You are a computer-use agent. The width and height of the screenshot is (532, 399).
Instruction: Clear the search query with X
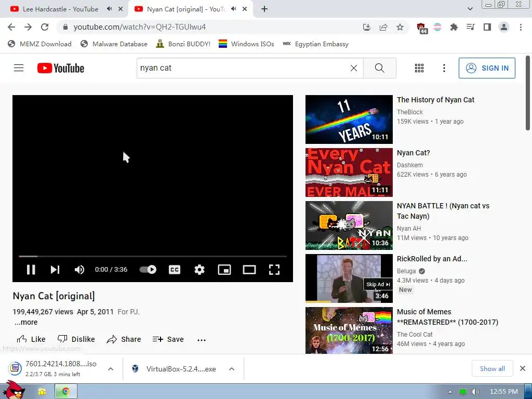coord(353,68)
